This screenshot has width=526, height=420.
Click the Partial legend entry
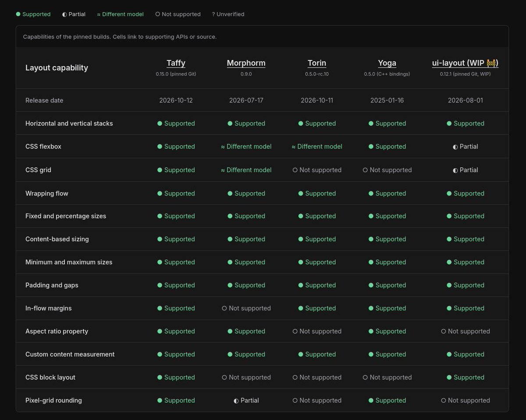coord(74,14)
